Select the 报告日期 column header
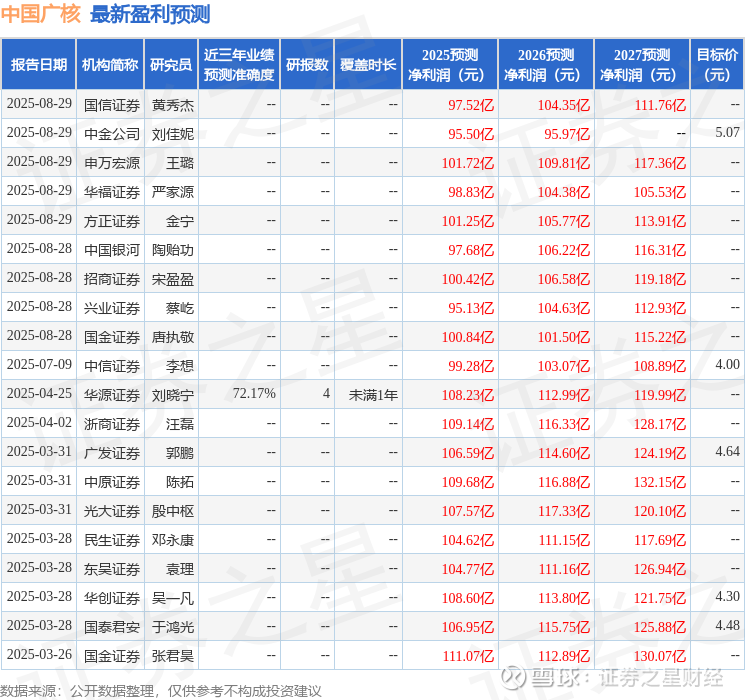The width and height of the screenshot is (745, 700). point(38,65)
